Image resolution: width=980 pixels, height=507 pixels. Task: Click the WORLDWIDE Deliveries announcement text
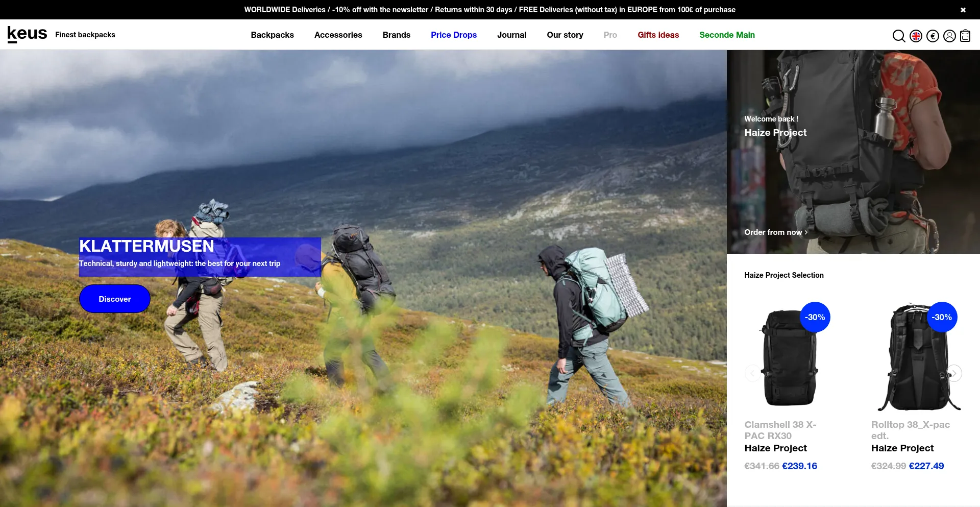click(x=490, y=10)
